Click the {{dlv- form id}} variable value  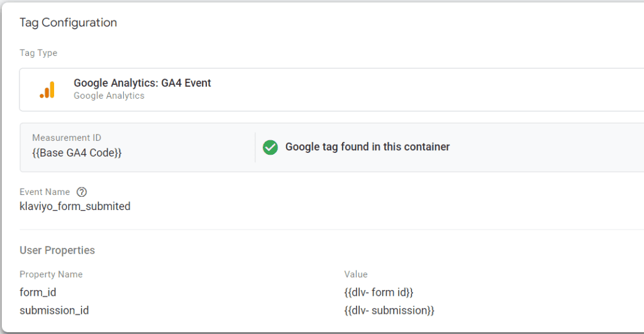[379, 292]
